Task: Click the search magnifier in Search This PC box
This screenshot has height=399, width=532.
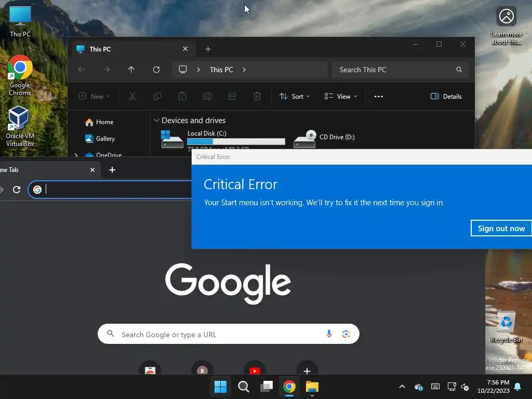Action: pos(459,70)
